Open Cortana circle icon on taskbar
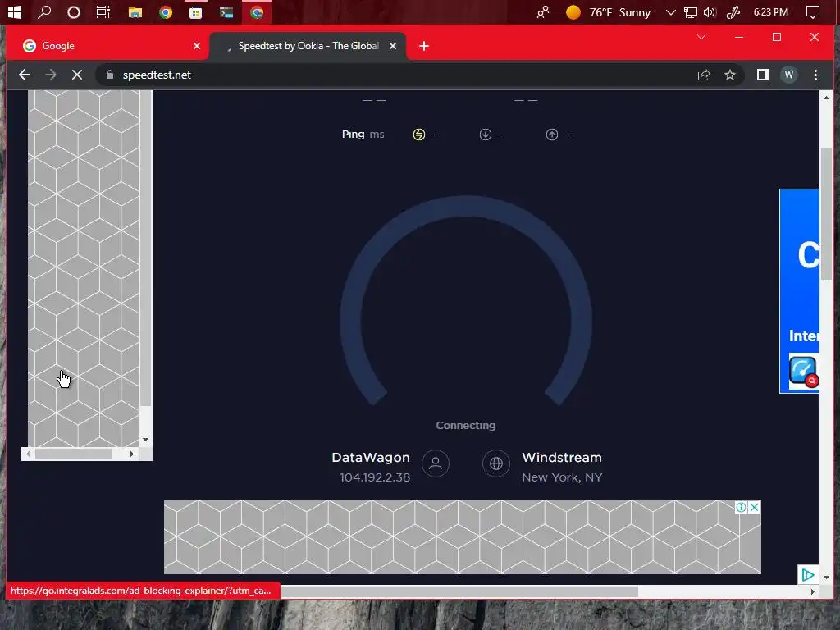The height and width of the screenshot is (630, 840). [x=74, y=12]
